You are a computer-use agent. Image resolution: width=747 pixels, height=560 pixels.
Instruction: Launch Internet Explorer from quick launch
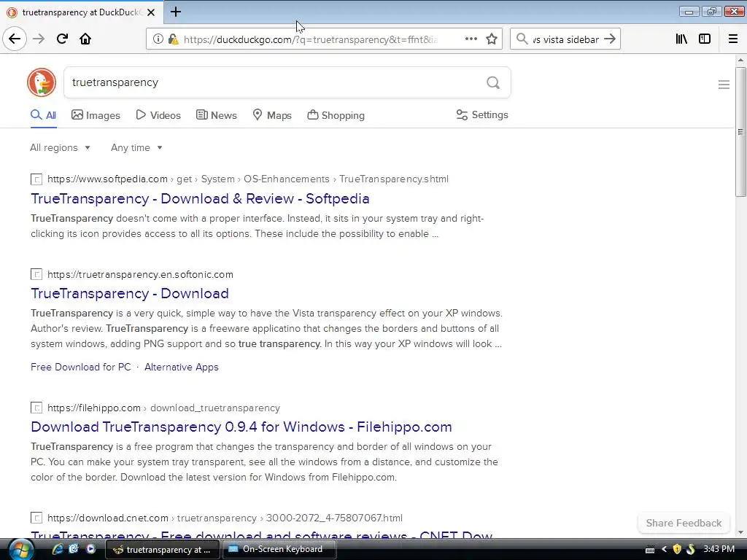pyautogui.click(x=58, y=549)
